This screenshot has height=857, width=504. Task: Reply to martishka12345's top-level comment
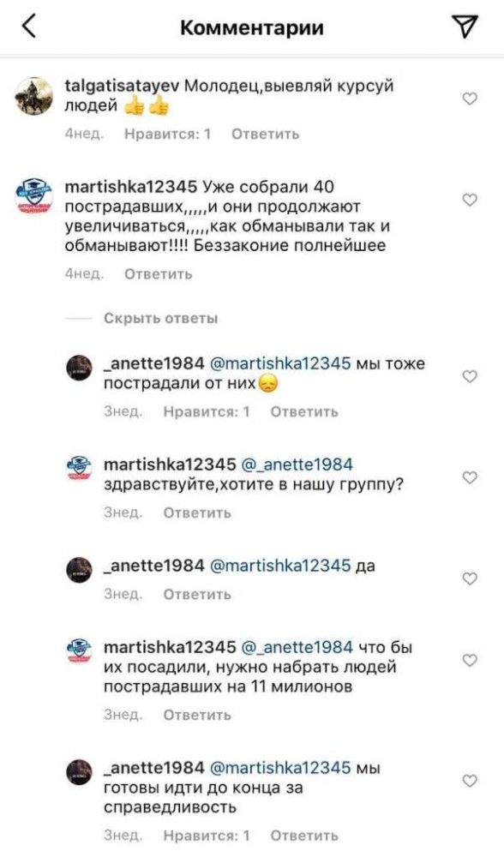pos(159,274)
